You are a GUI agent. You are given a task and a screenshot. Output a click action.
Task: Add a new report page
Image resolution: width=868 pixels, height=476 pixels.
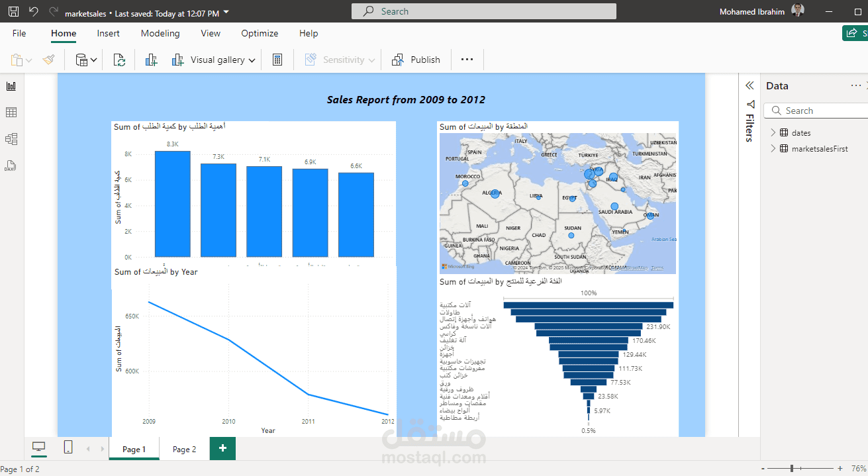point(222,448)
